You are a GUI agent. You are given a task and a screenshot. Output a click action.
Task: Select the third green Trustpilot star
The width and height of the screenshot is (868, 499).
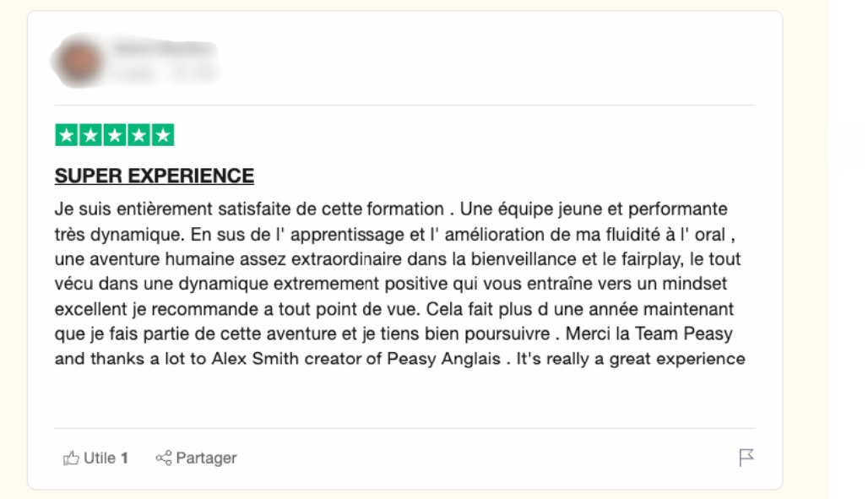(x=117, y=133)
